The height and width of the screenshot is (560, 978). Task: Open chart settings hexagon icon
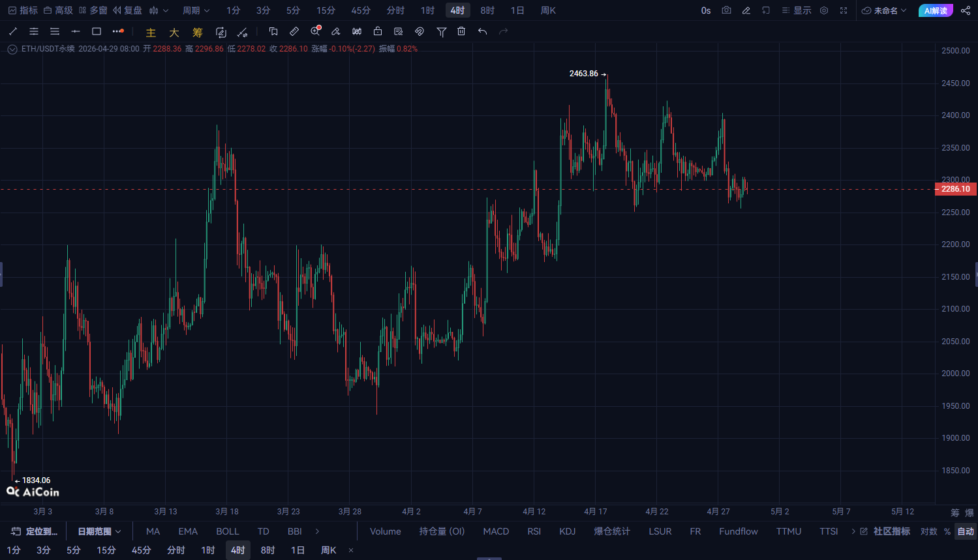824,10
